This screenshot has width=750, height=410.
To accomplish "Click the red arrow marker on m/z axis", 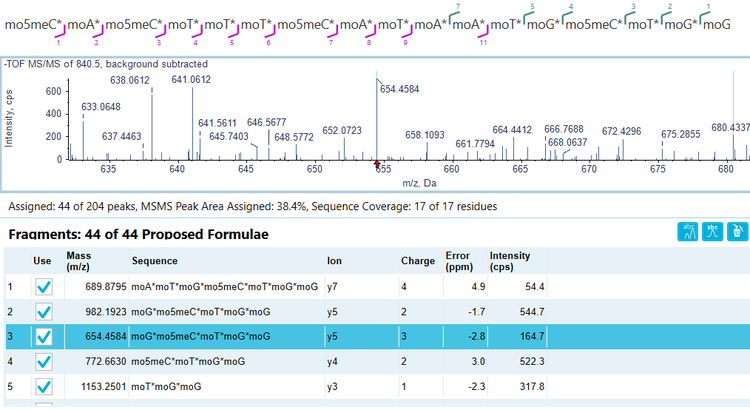I will 376,163.
